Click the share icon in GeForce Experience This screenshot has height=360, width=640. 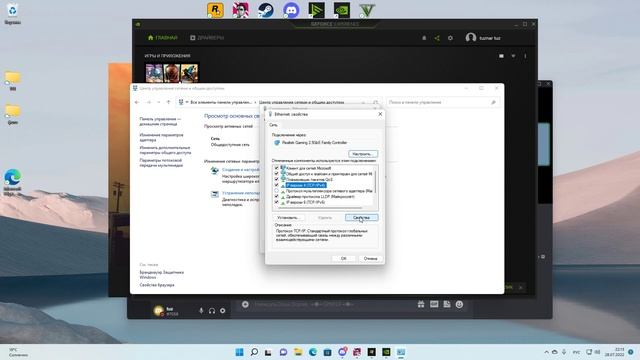(437, 38)
